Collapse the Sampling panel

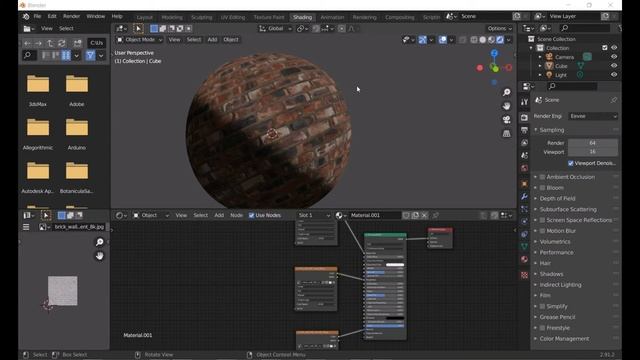pos(551,130)
